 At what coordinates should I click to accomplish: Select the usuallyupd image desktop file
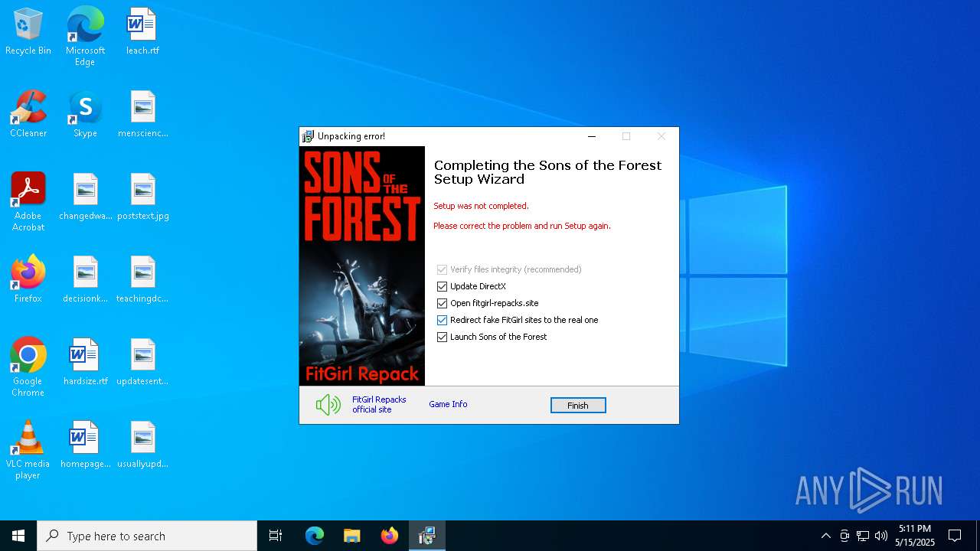[x=142, y=445]
